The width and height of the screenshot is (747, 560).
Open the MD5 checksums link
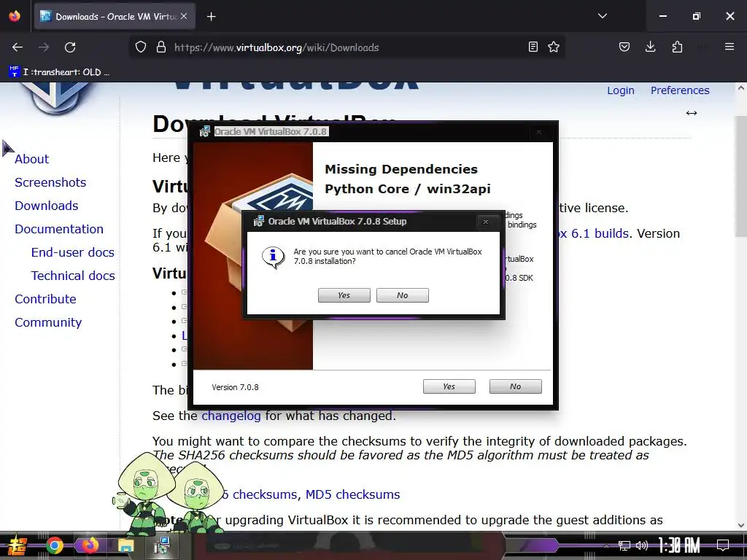[x=352, y=495]
